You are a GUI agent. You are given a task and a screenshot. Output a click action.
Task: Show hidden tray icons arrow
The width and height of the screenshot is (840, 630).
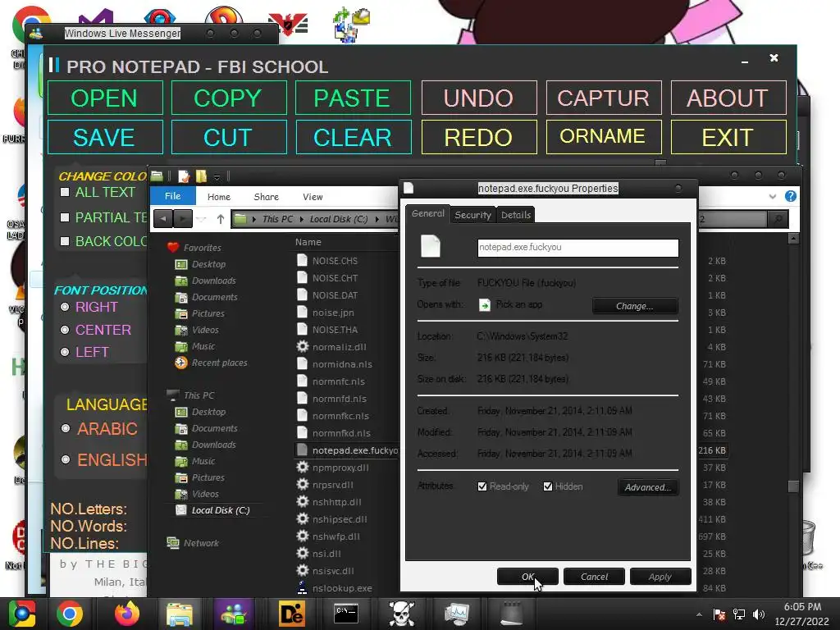pos(699,614)
